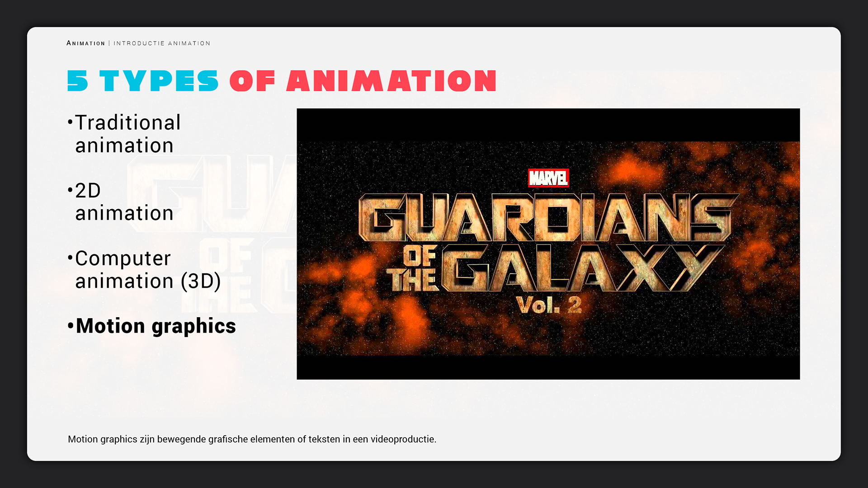Click the Motion graphics definition caption
Screen dimensions: 868x488
pyautogui.click(x=252, y=439)
